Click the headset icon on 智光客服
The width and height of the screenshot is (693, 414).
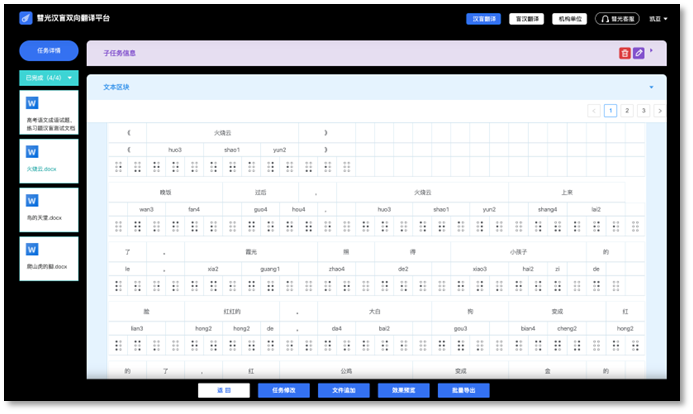[x=605, y=18]
